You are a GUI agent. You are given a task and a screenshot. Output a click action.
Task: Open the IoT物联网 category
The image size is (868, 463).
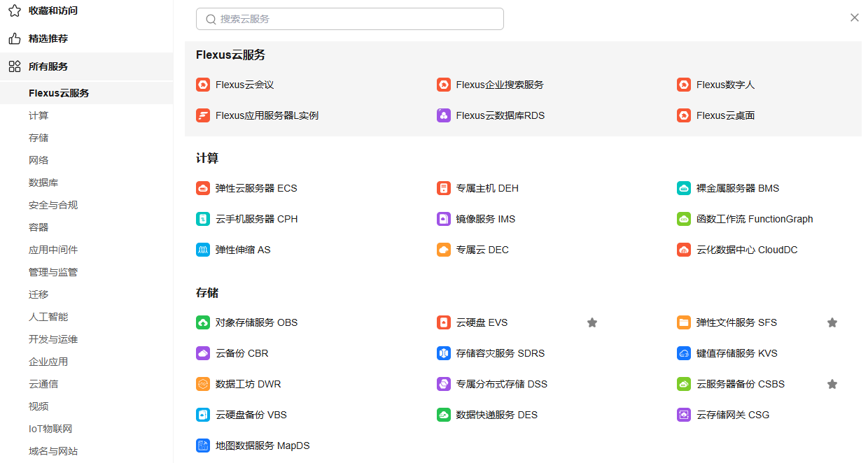click(x=50, y=429)
